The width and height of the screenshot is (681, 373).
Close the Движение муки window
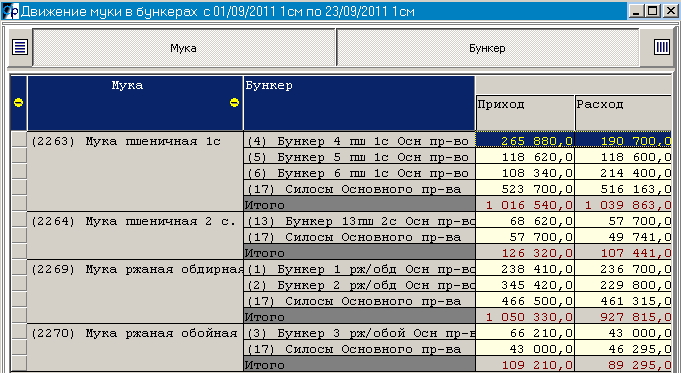[670, 11]
